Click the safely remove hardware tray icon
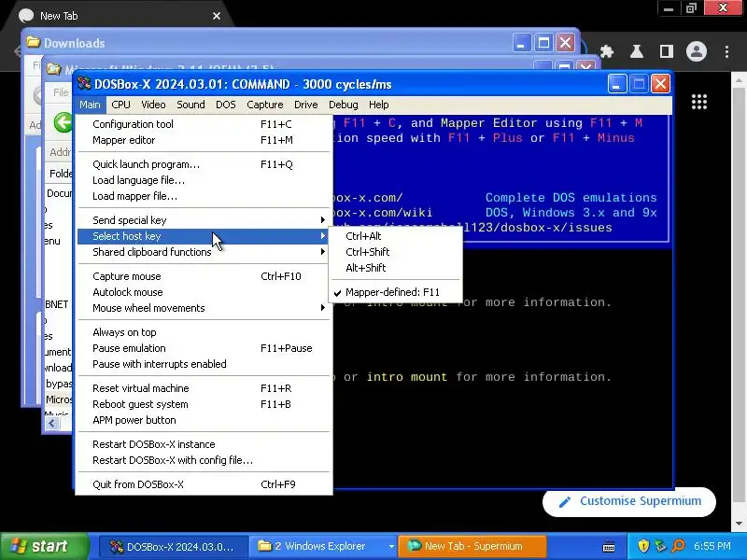Viewport: 747px width, 560px height. (661, 546)
